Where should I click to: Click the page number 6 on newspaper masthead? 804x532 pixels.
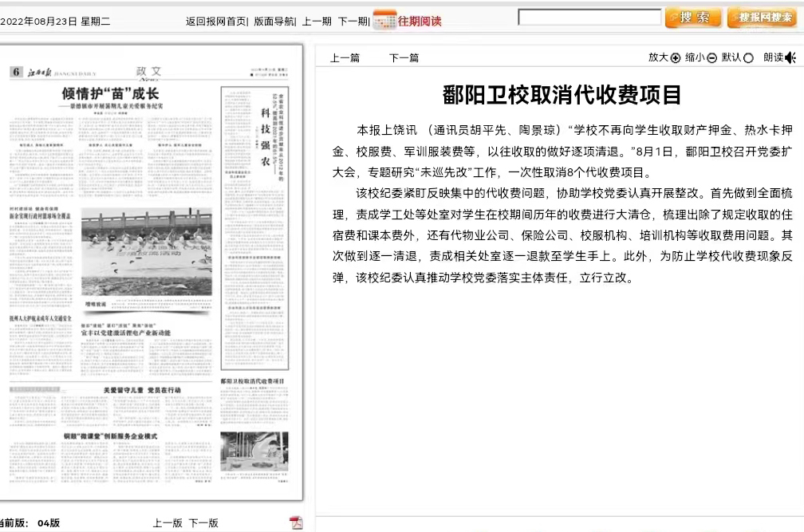[x=17, y=72]
